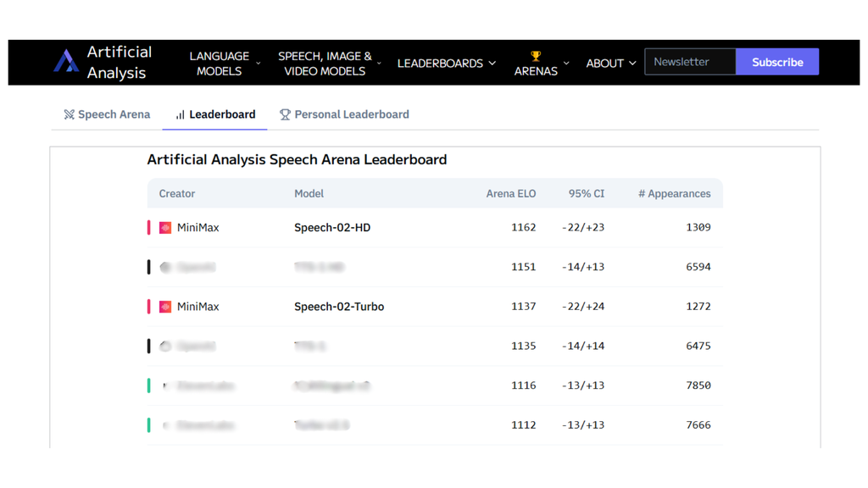Click the confidence interval -14/+14
Screen dimensions: 868x488
pyautogui.click(x=583, y=346)
